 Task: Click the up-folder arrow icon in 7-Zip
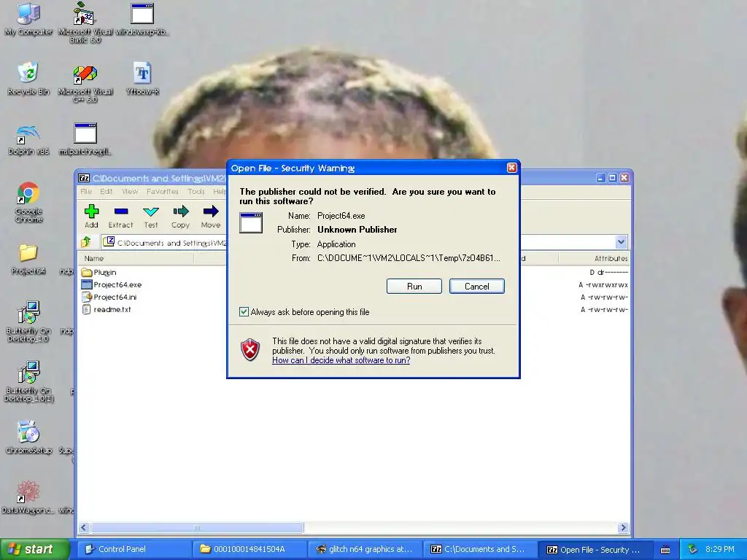coord(86,242)
